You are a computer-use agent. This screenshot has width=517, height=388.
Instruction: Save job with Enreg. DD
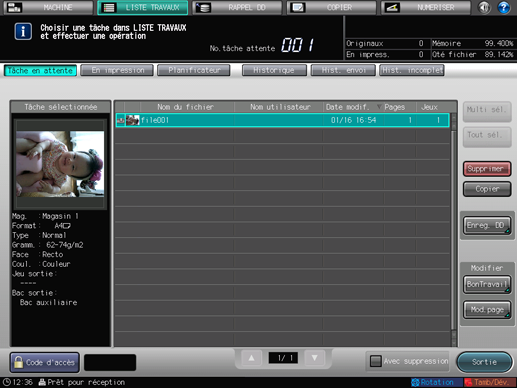pos(487,226)
